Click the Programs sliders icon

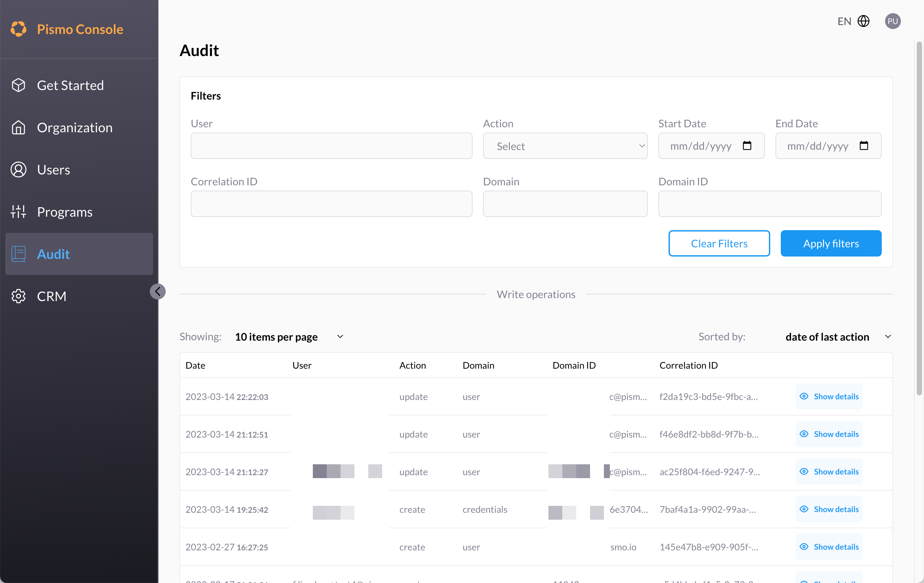18,212
